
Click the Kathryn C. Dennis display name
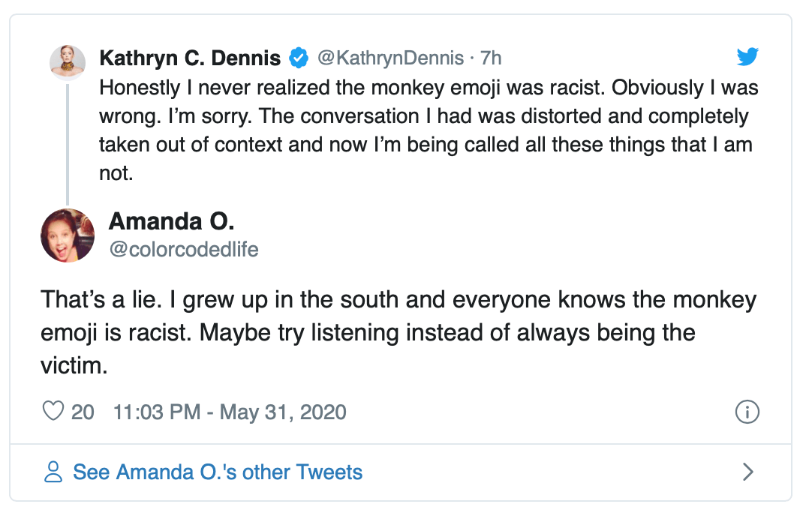tap(190, 58)
